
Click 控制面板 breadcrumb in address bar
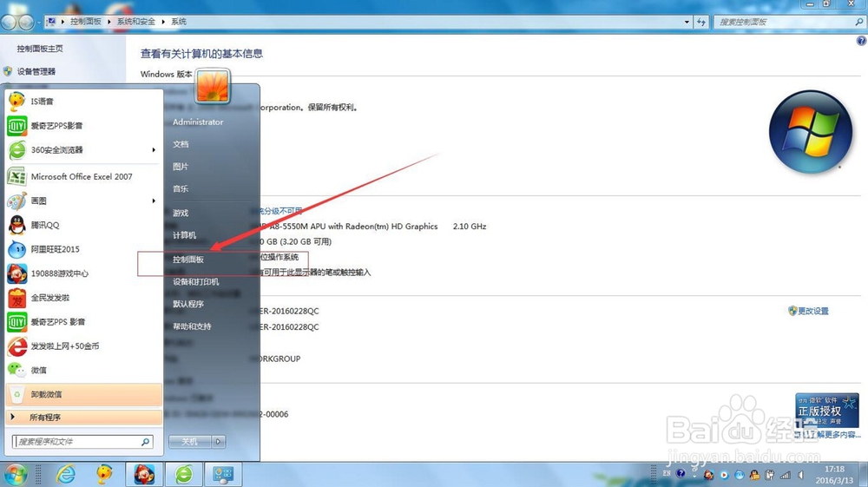86,22
